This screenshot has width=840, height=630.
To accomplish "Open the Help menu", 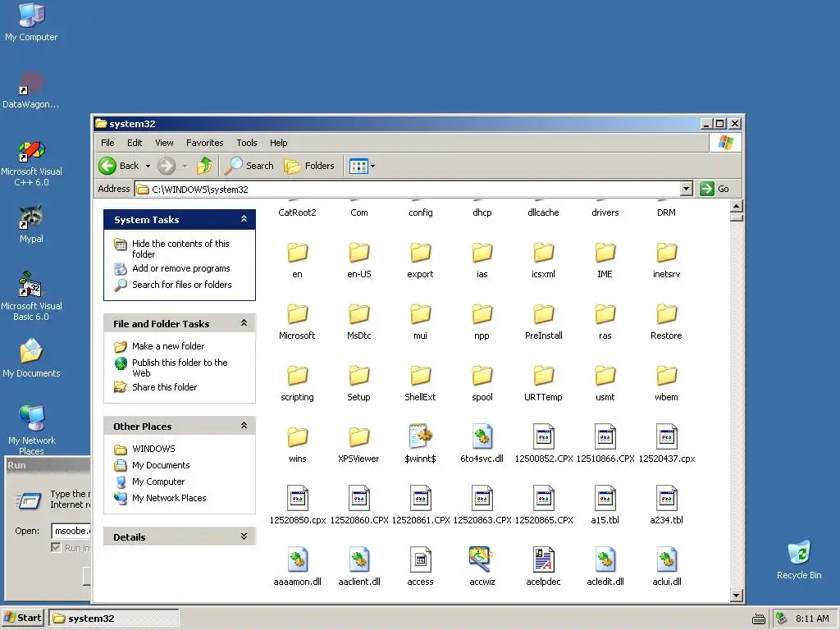I will [278, 143].
